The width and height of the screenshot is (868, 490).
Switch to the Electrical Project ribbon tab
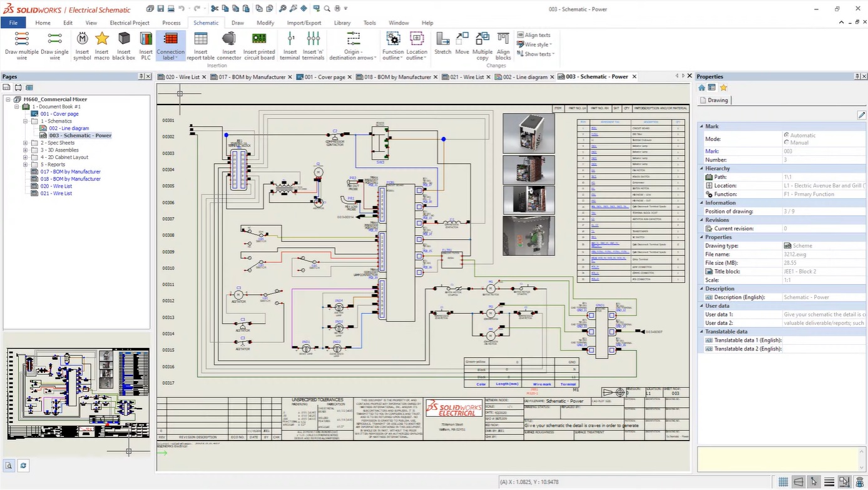click(x=130, y=23)
